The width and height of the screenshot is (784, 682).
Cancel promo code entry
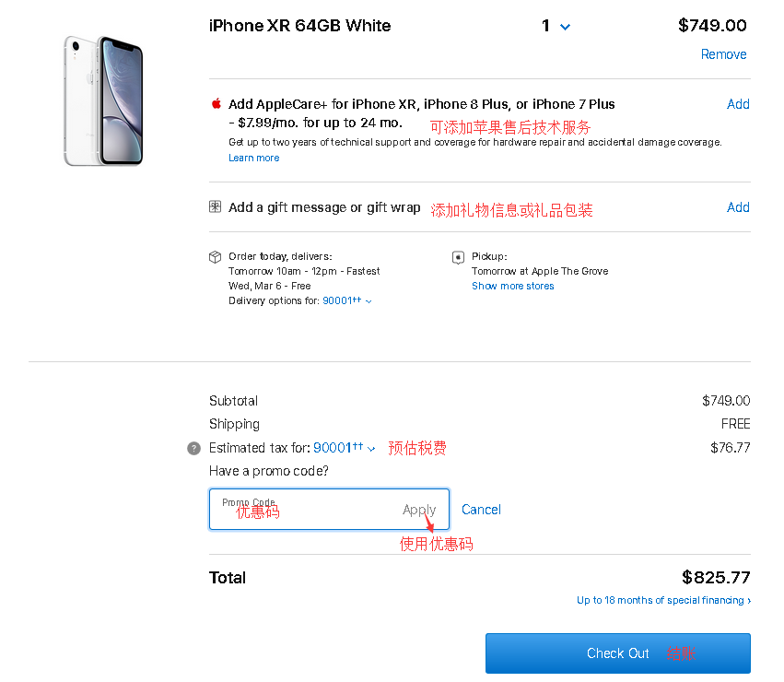pyautogui.click(x=481, y=510)
